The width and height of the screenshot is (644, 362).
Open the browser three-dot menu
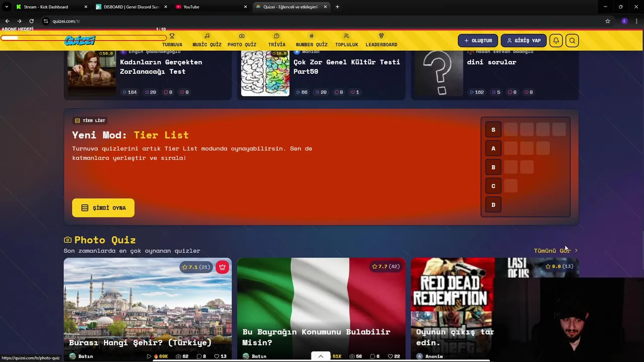click(637, 21)
